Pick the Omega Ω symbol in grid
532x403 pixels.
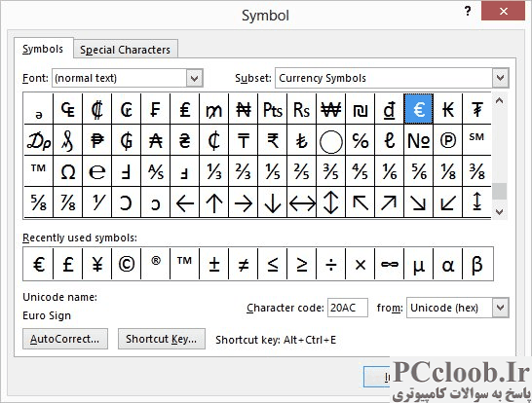(x=68, y=171)
